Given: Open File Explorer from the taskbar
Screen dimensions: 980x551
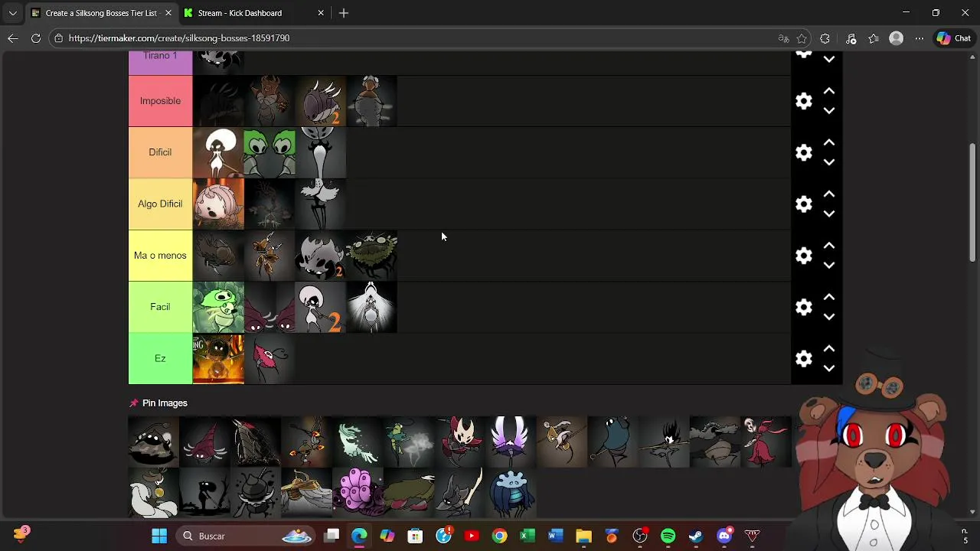Looking at the screenshot, I should [583, 536].
